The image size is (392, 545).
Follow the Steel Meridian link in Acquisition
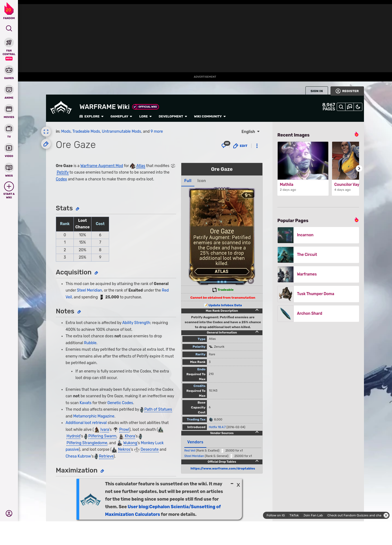point(89,290)
